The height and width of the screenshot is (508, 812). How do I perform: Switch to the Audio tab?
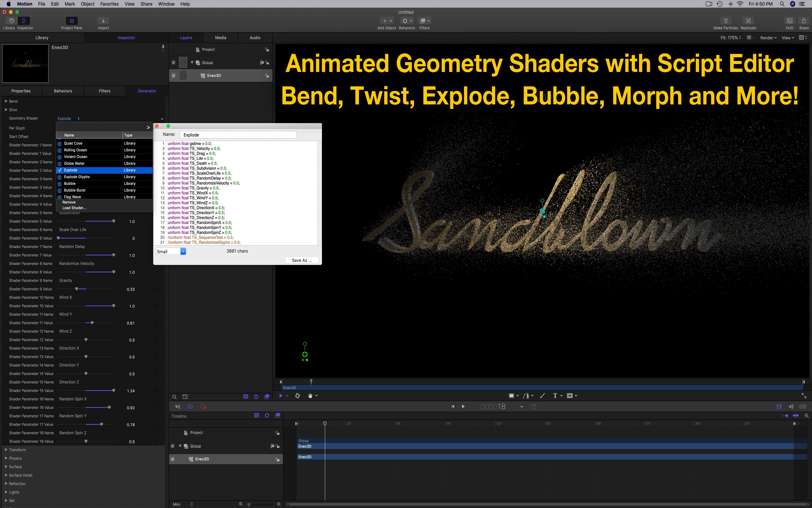(x=255, y=38)
